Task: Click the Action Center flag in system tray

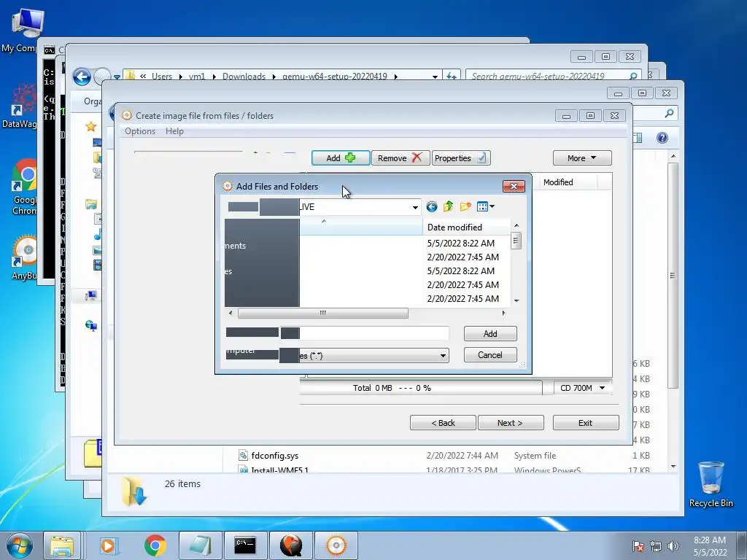Action: 638,546
